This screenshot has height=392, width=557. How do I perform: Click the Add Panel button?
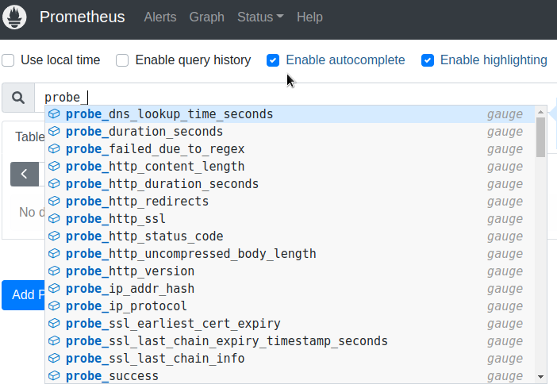click(24, 295)
